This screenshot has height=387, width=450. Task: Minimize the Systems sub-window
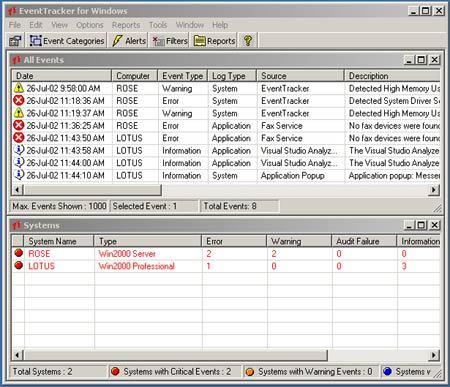[x=410, y=226]
